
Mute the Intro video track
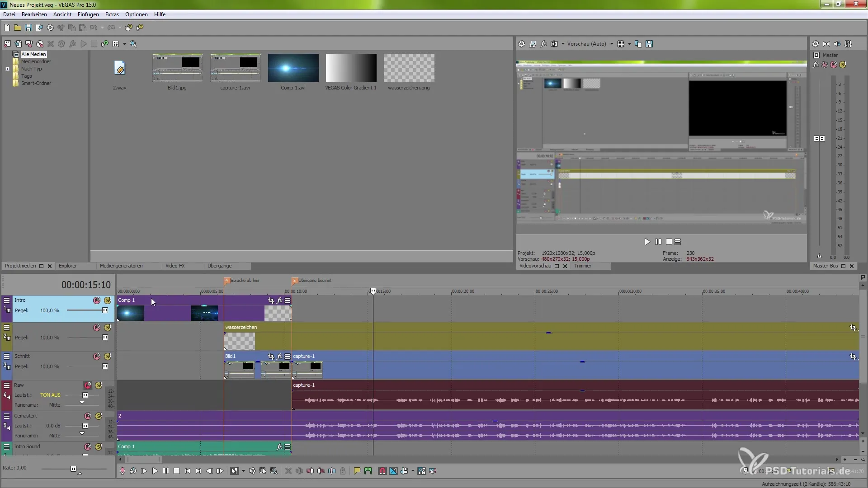(97, 300)
